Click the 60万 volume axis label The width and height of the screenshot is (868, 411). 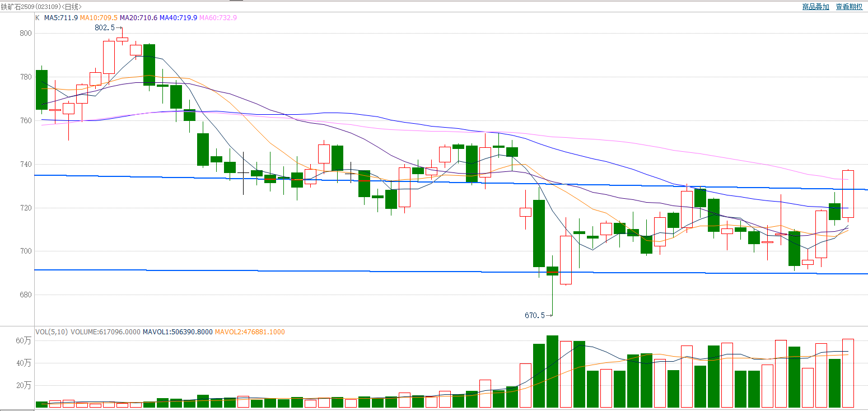pyautogui.click(x=24, y=341)
